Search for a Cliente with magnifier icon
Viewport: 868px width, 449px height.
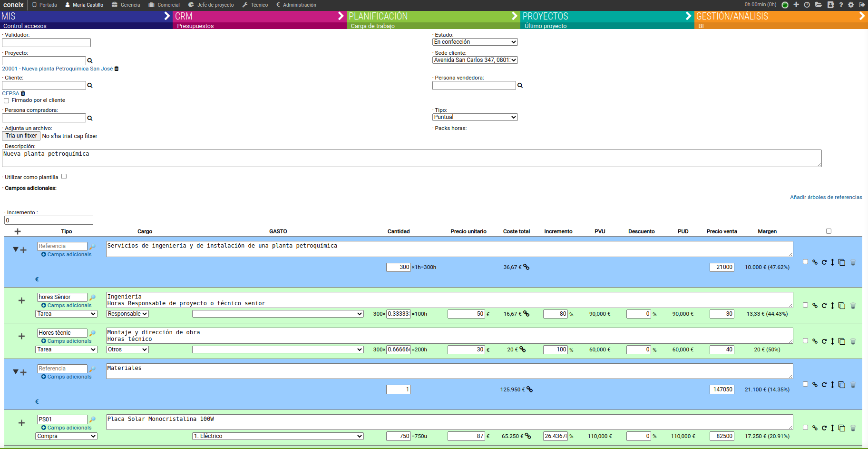(x=90, y=85)
